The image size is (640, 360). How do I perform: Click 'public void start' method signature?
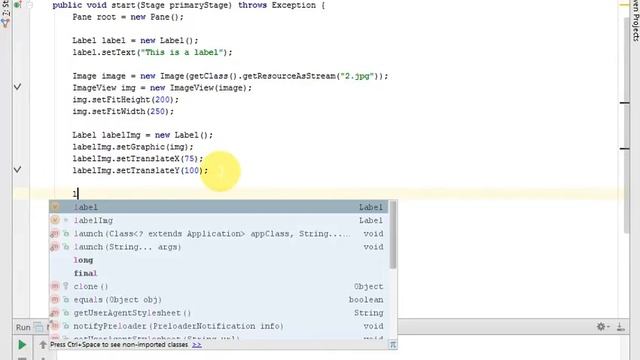point(189,5)
